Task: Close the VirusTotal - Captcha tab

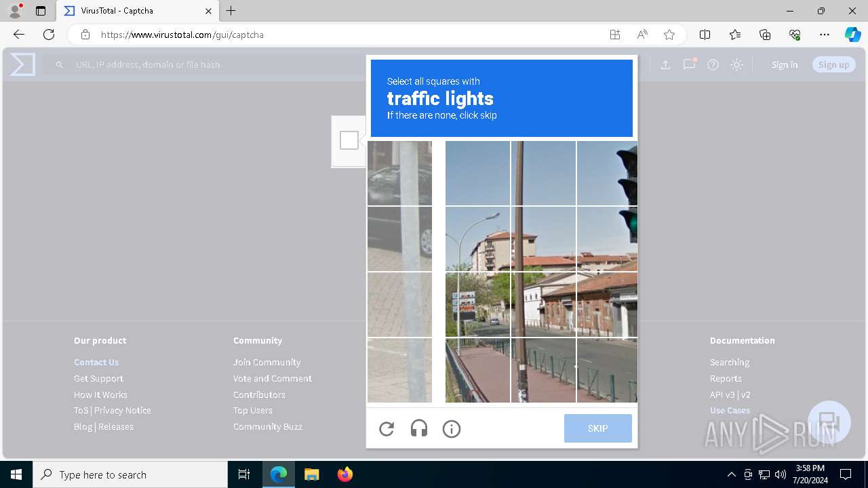Action: pyautogui.click(x=209, y=11)
